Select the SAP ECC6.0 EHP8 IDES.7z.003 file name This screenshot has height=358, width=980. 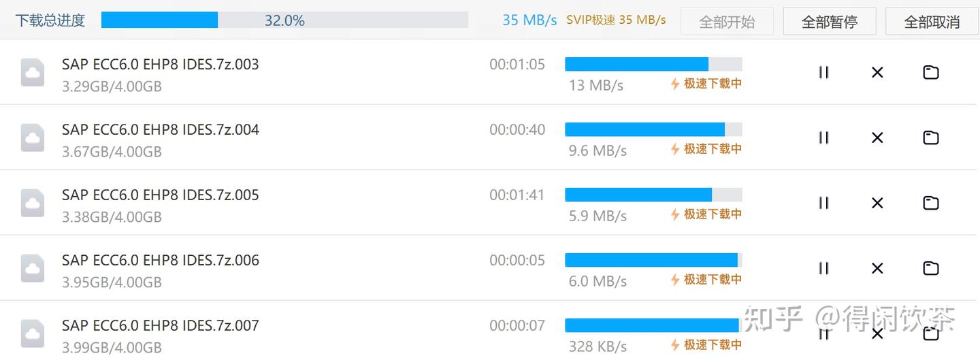coord(161,65)
